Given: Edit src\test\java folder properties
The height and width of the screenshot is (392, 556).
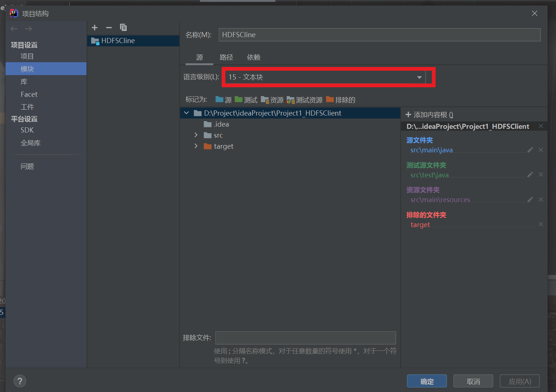Looking at the screenshot, I should (x=530, y=174).
